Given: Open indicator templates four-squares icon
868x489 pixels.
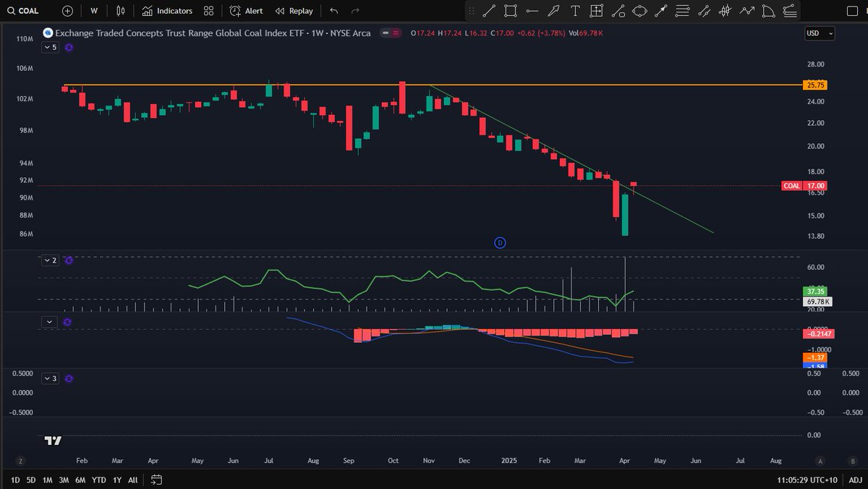Looking at the screenshot, I should click(x=208, y=11).
